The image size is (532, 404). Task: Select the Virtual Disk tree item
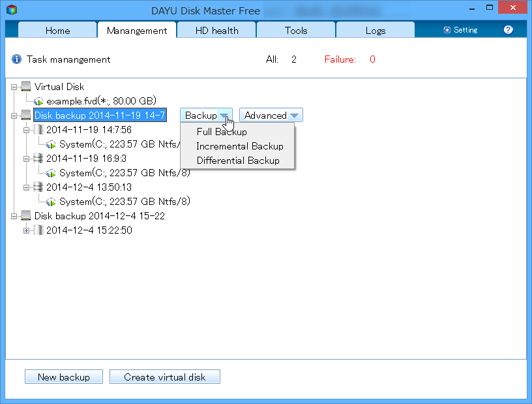(x=59, y=87)
